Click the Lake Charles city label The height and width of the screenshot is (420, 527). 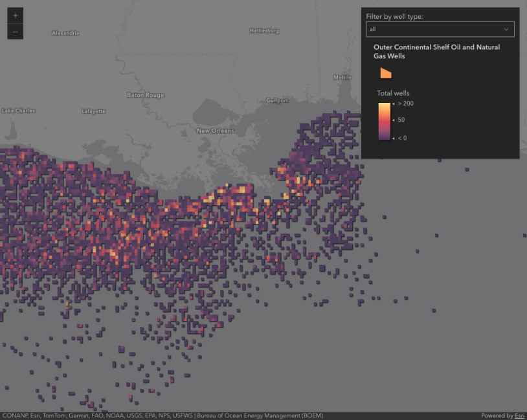(x=19, y=111)
